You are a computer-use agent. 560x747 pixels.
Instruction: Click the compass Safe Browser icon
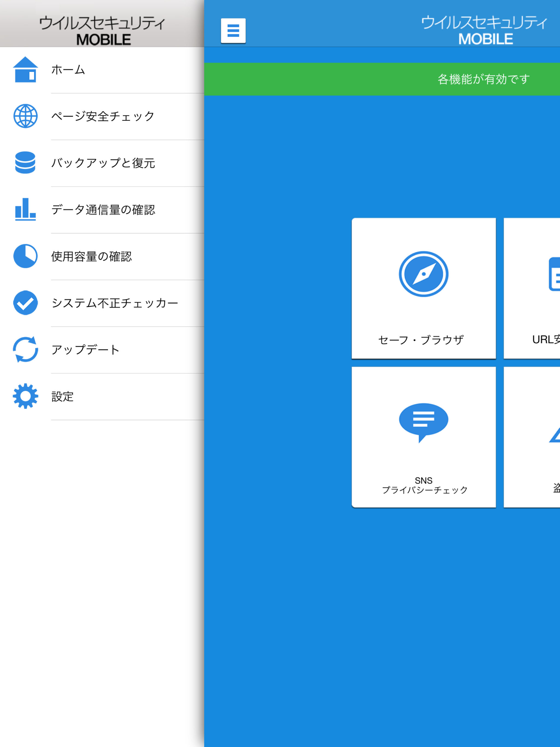pos(424,274)
